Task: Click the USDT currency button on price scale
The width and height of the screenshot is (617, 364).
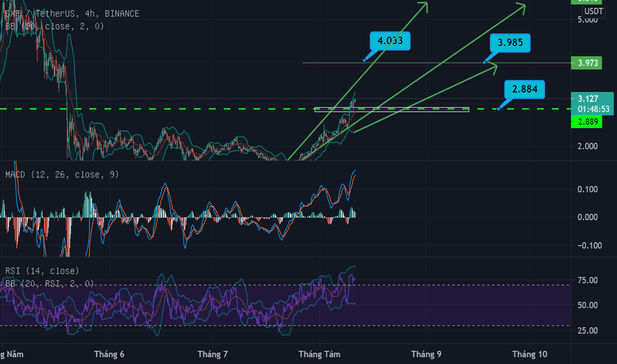Action: click(x=593, y=11)
